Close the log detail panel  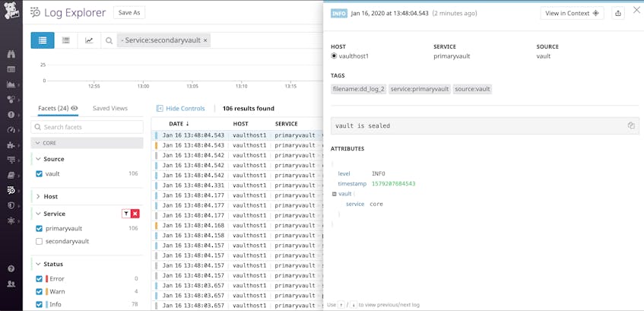tap(636, 10)
